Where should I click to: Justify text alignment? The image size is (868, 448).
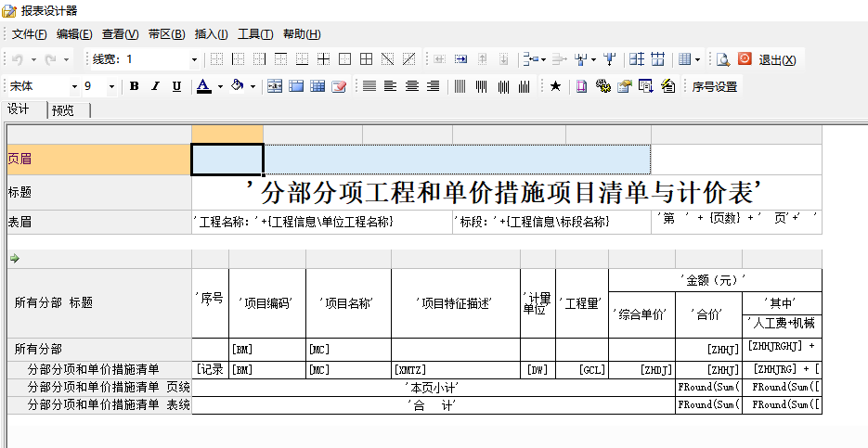click(369, 86)
